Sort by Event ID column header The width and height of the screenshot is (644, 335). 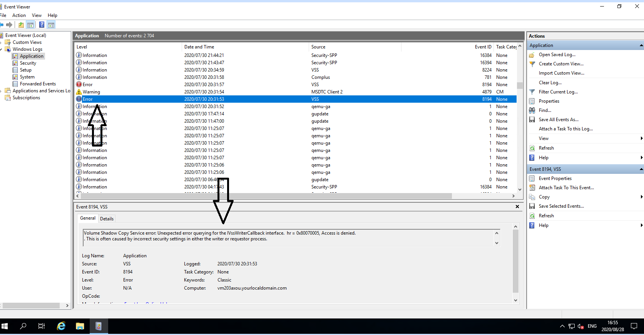(447, 47)
